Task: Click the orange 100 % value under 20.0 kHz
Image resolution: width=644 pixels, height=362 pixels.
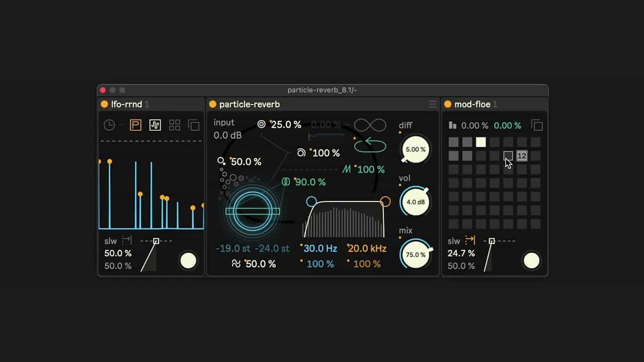Action: [367, 264]
